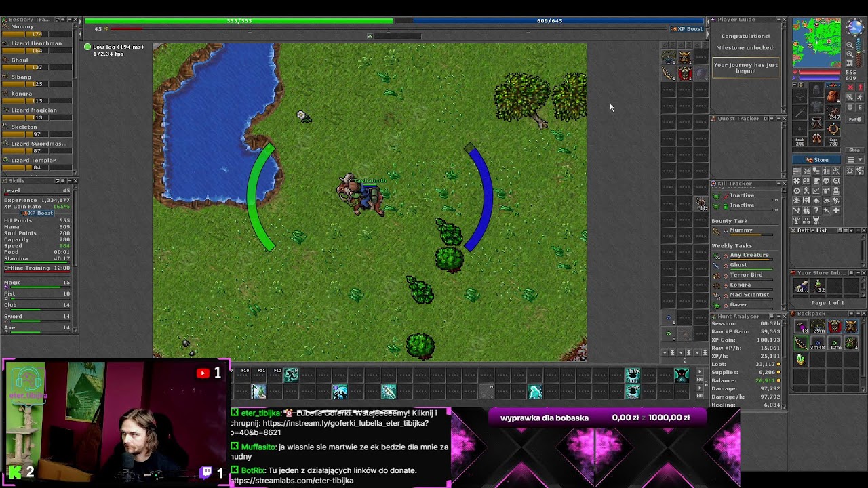Select the 'Any Creature' weekly task
The height and width of the screenshot is (488, 868).
coord(749,256)
